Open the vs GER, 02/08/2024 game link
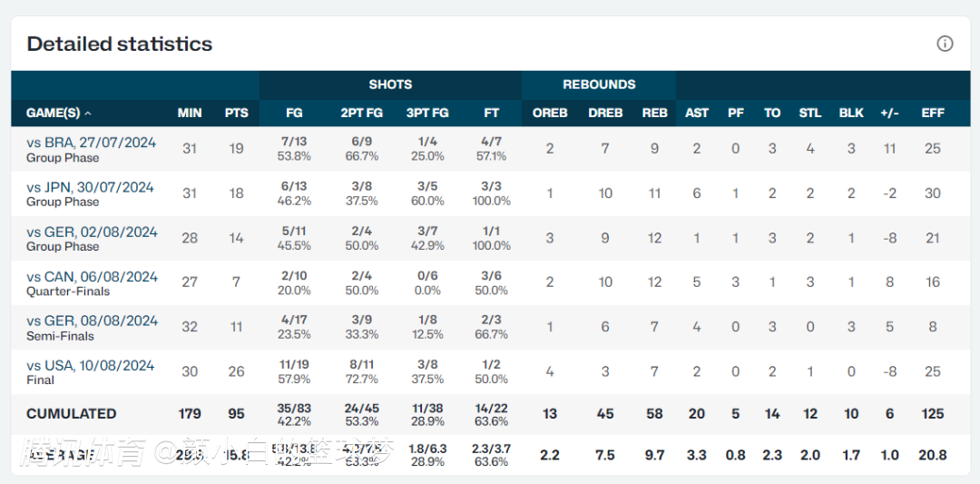The width and height of the screenshot is (980, 484). (92, 232)
